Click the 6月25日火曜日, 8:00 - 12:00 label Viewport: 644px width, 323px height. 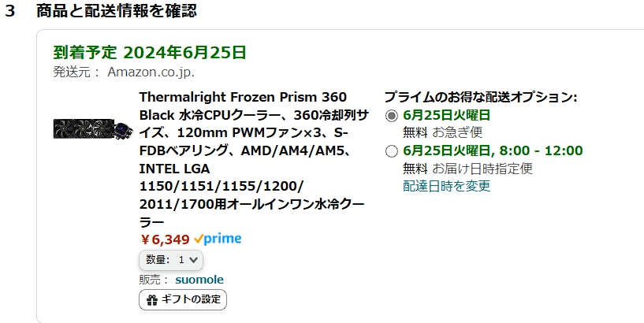coord(493,150)
